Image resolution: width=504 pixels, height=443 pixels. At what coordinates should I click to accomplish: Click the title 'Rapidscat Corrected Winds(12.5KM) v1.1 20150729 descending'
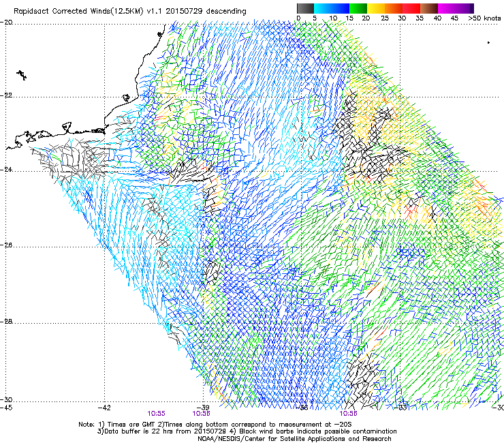130,12
